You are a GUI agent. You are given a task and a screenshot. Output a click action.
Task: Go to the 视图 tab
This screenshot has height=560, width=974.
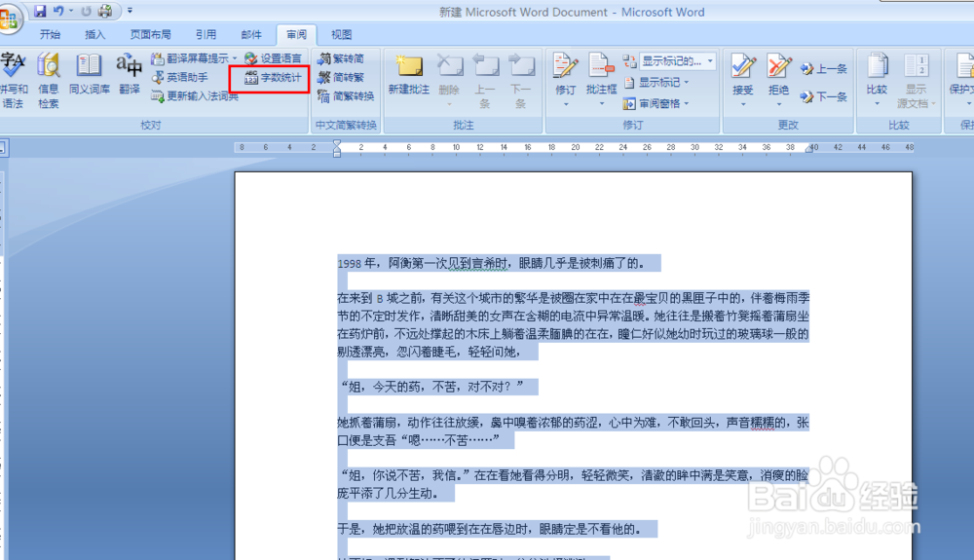coord(341,35)
